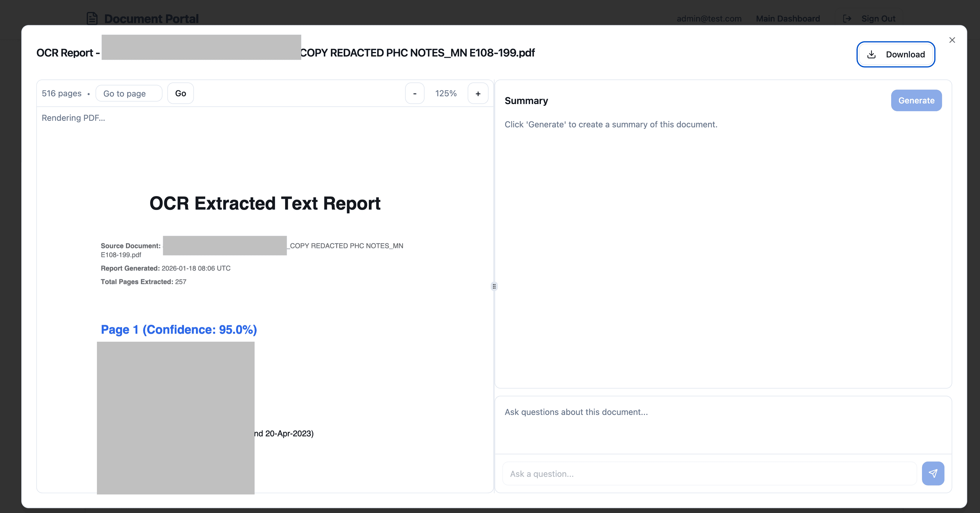Screen dimensions: 980x513
Task: Click the Report Generated timestamp line
Action: 165,268
